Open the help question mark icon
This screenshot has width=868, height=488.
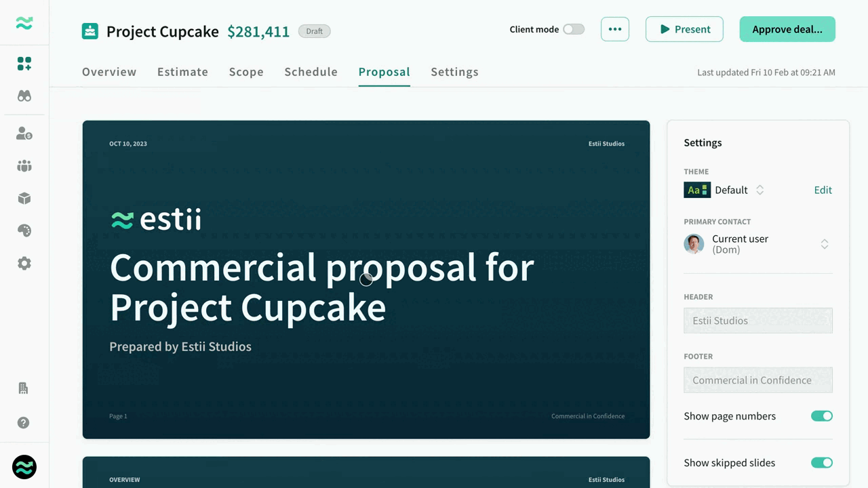pyautogui.click(x=24, y=423)
